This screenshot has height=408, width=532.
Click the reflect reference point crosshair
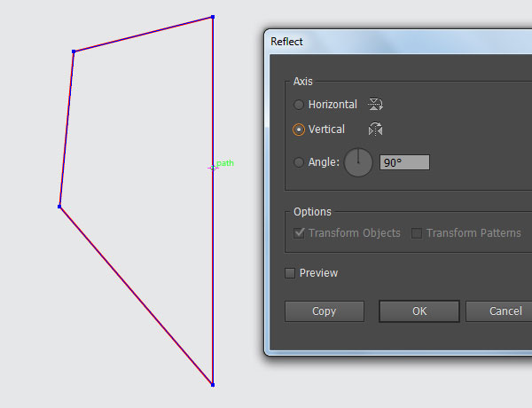click(x=213, y=168)
